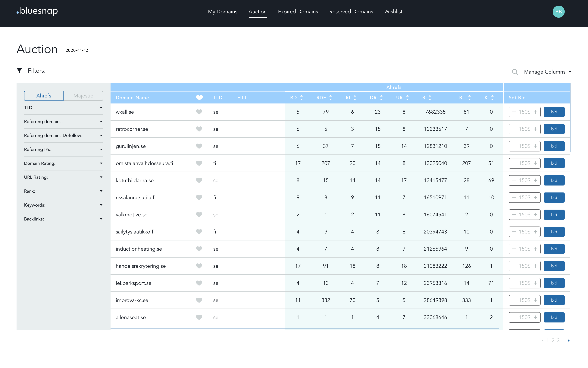Sort by the DR column arrows
The image size is (588, 368).
pos(381,98)
